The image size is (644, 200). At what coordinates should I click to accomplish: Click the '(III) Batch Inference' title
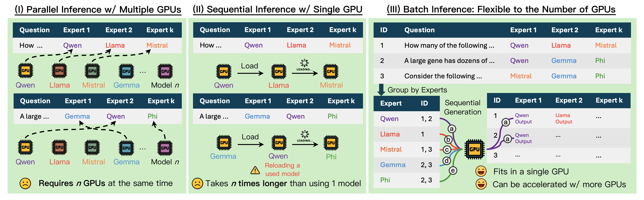(501, 10)
